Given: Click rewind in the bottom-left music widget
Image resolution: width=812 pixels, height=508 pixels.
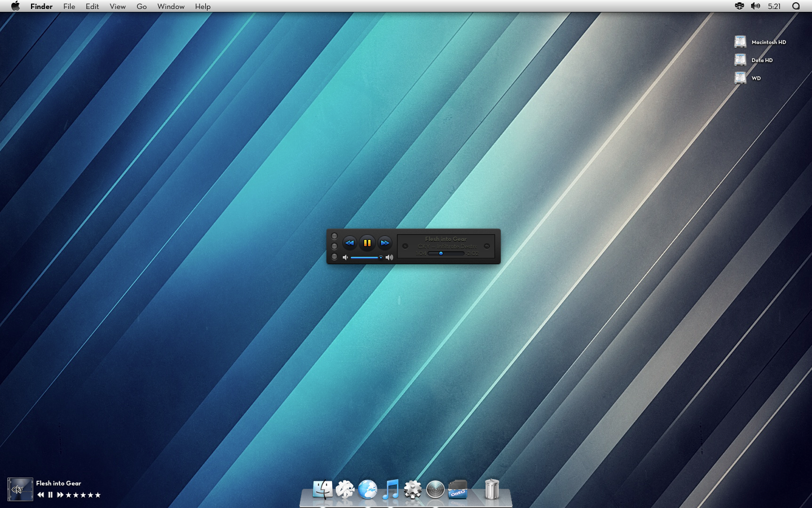Looking at the screenshot, I should (41, 495).
